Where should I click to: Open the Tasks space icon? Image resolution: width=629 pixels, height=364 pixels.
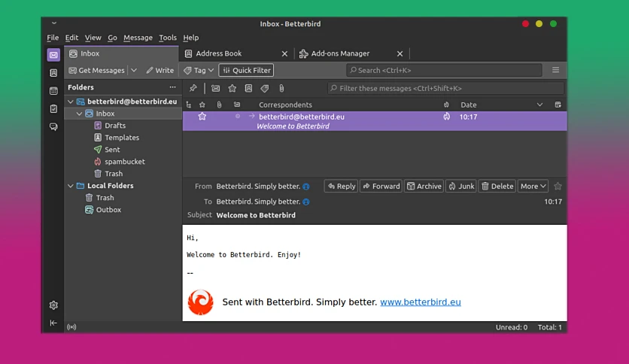coord(53,108)
